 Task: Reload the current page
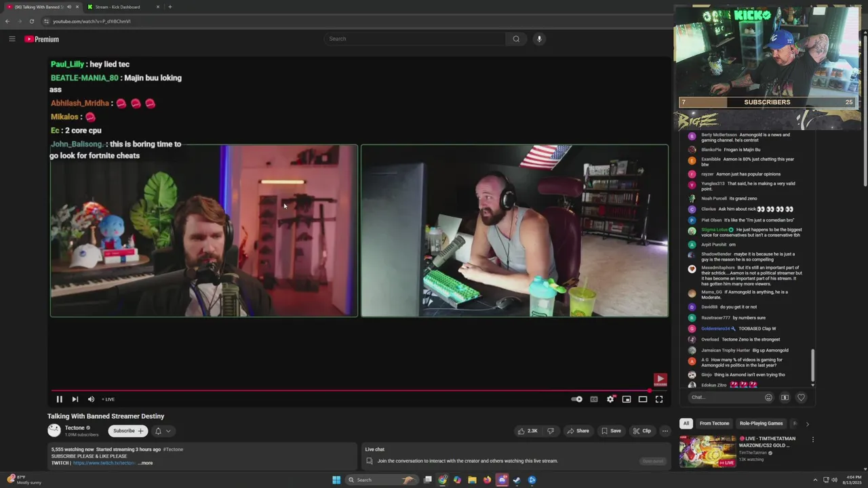[x=31, y=21]
